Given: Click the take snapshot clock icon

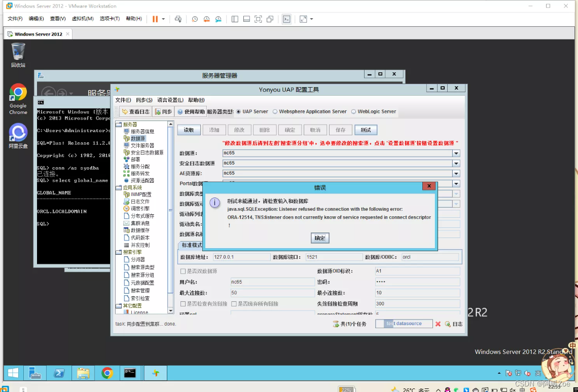Looking at the screenshot, I should 195,19.
